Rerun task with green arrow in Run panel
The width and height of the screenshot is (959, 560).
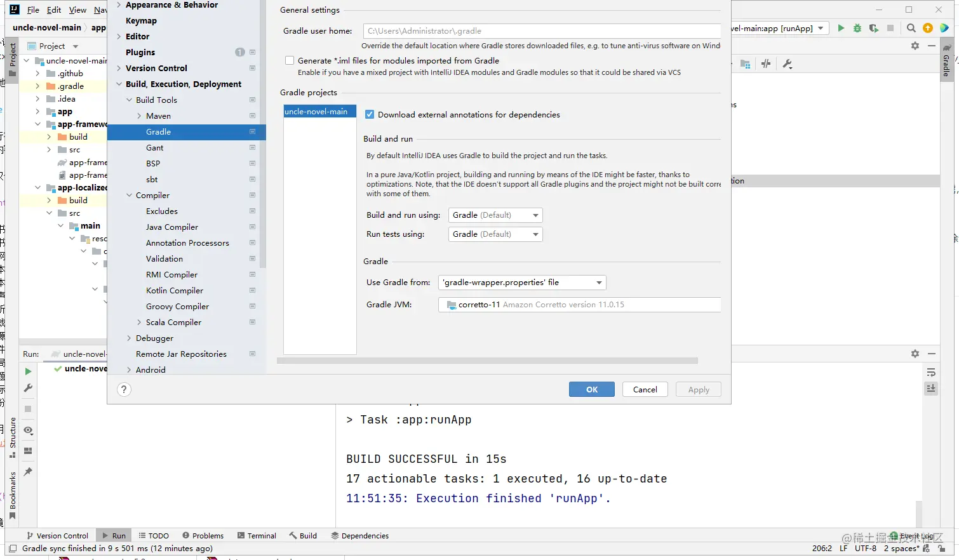coord(28,371)
